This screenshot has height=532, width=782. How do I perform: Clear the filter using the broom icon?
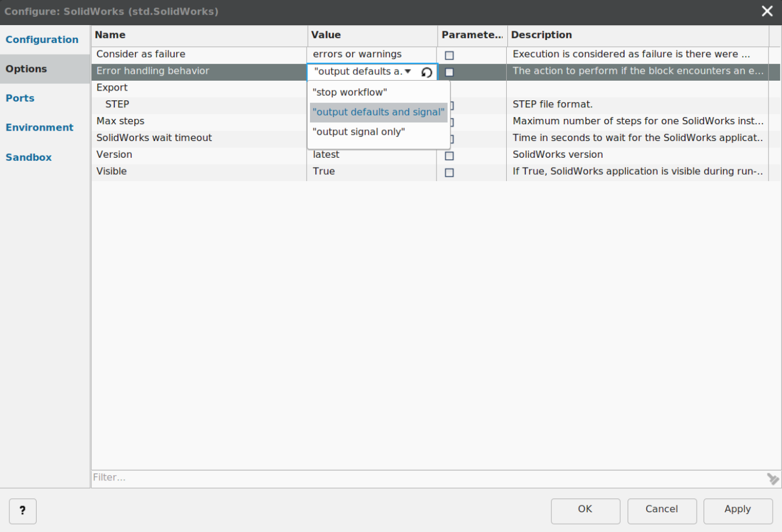tap(773, 479)
